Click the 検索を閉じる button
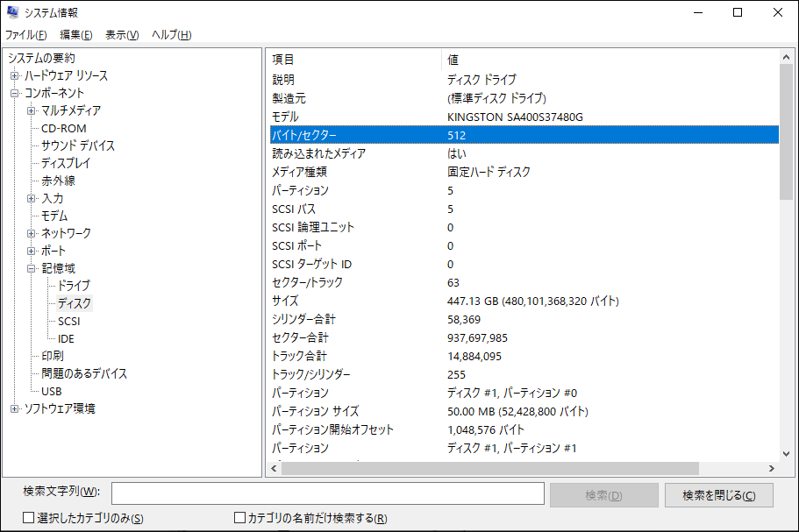The height and width of the screenshot is (532, 799). tap(719, 494)
